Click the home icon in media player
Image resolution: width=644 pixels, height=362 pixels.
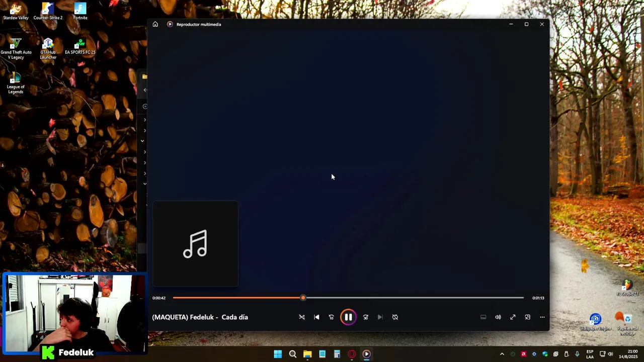pyautogui.click(x=155, y=24)
